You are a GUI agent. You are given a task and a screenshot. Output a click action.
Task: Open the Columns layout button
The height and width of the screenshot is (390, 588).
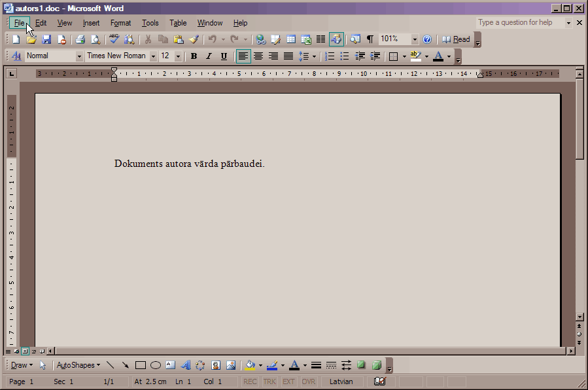321,39
